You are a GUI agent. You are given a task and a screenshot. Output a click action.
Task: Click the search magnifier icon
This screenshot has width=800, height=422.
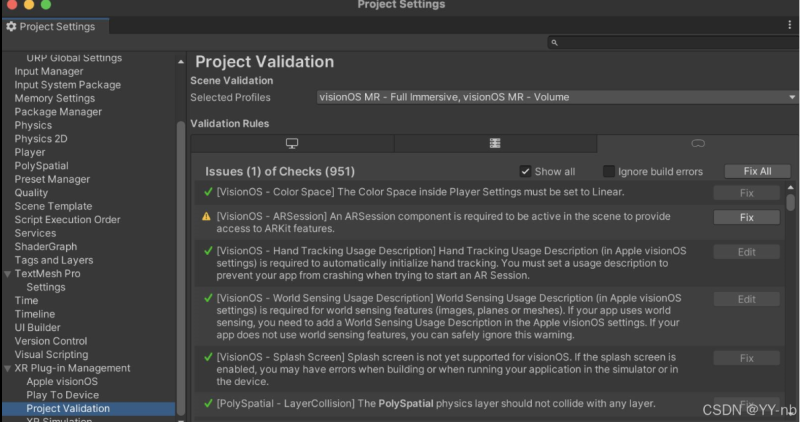point(556,43)
